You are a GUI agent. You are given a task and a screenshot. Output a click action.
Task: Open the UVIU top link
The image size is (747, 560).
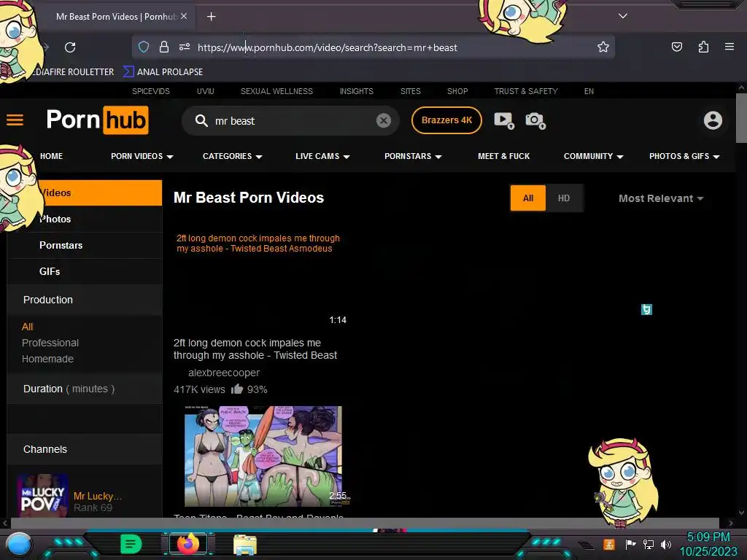pyautogui.click(x=205, y=91)
